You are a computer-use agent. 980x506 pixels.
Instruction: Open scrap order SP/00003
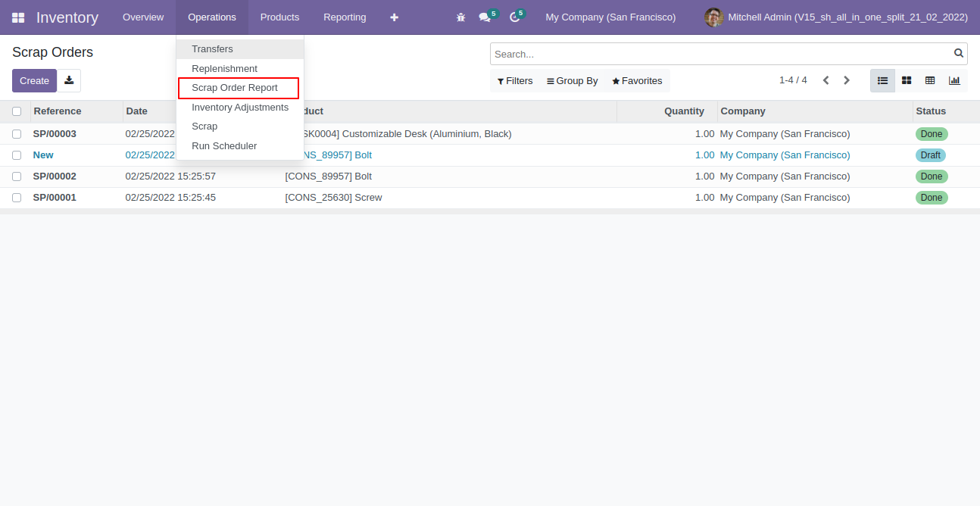[55, 134]
